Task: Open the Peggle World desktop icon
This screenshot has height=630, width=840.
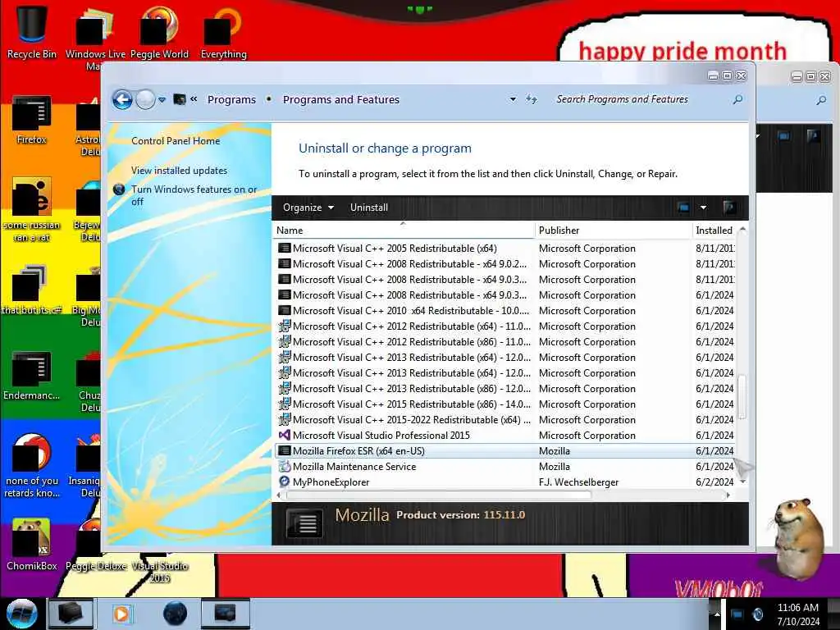Action: [x=159, y=32]
